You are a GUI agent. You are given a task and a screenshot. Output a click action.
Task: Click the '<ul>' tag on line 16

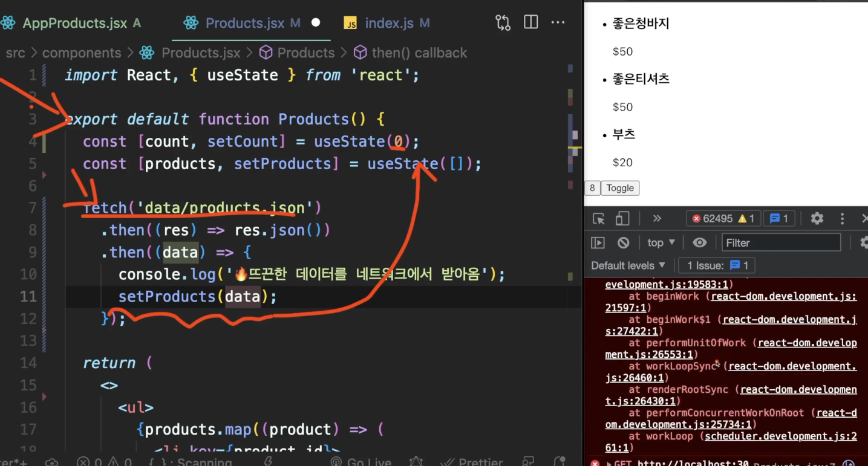136,408
